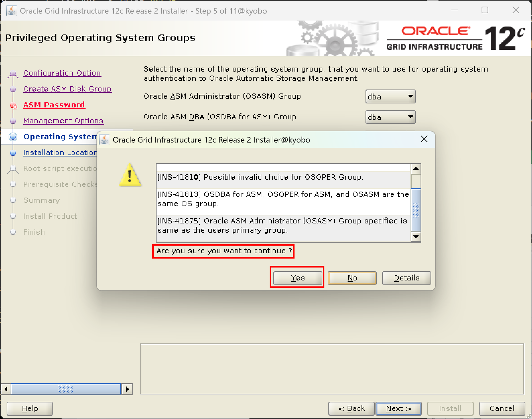Go to Configuration Option step
Screen dimensions: 532x419
(x=62, y=73)
